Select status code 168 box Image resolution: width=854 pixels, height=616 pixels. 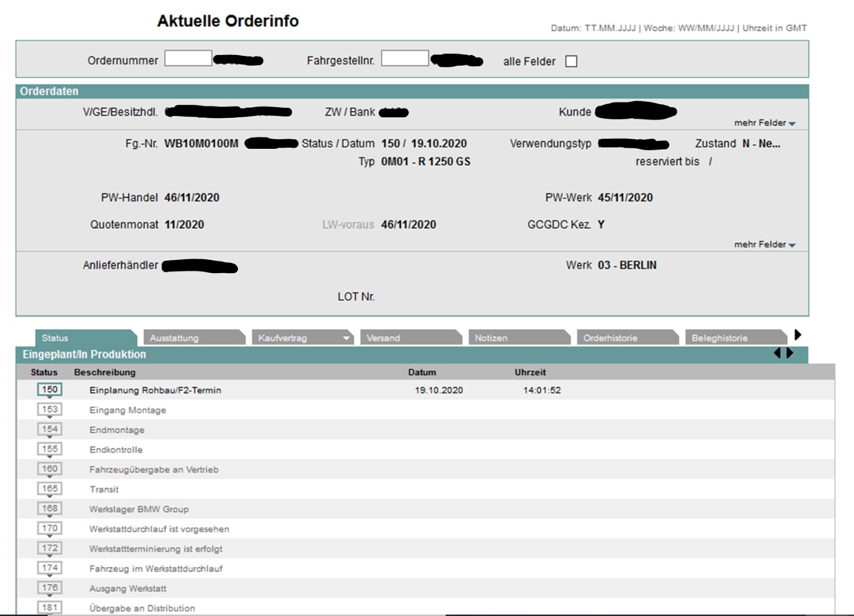pyautogui.click(x=50, y=508)
